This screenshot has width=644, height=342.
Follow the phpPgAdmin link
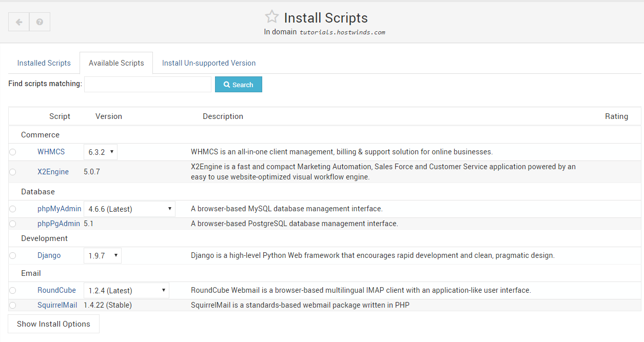(58, 224)
